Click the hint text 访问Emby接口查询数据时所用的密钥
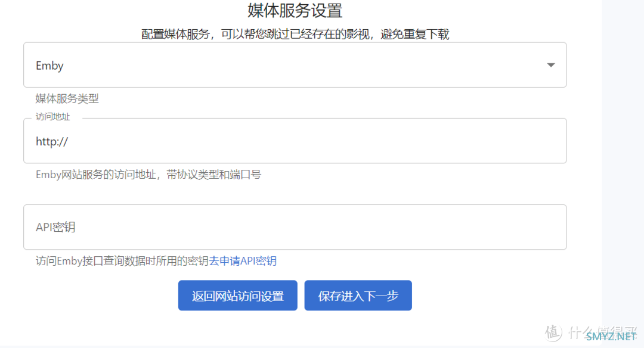Viewport: 644px width, 348px height. 122,261
